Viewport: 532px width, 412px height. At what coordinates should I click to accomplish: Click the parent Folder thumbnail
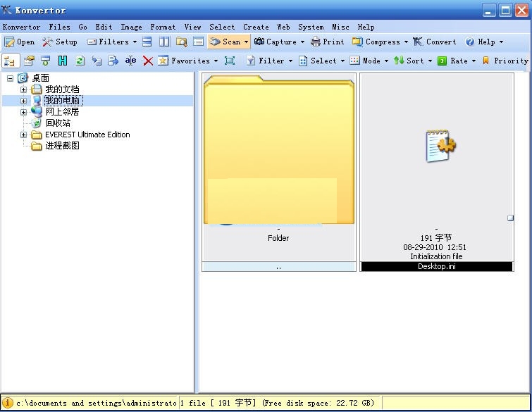(279, 172)
